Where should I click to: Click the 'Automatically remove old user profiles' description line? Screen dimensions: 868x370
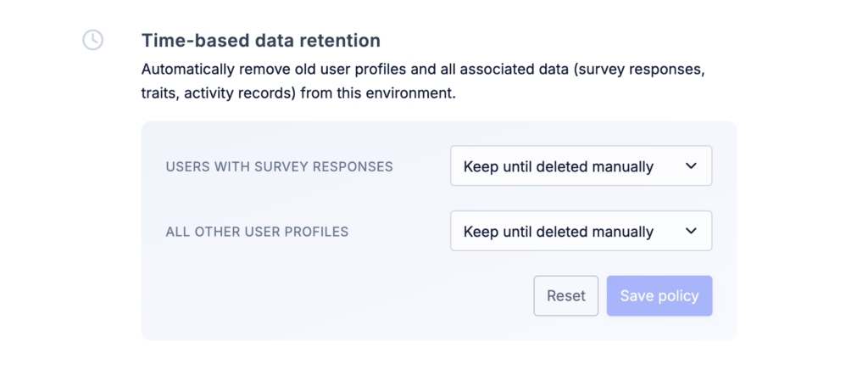(423, 70)
